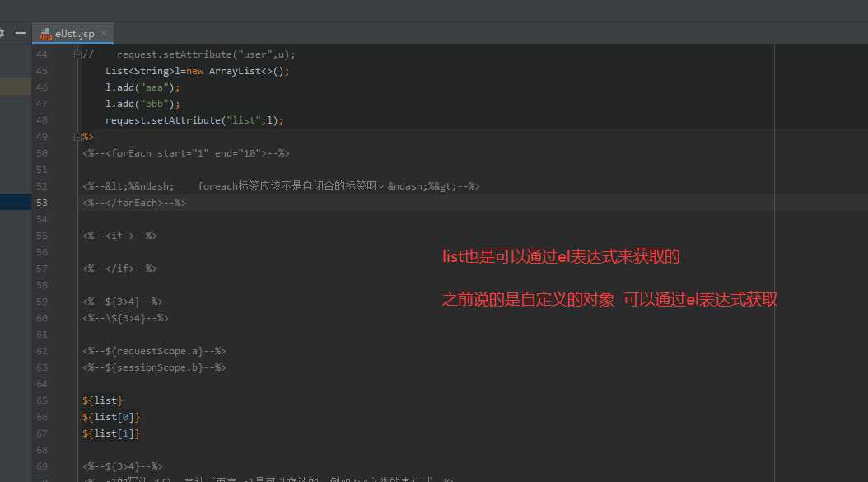
Task: Click ${sessionScope.b} comment line
Action: pyautogui.click(x=154, y=367)
